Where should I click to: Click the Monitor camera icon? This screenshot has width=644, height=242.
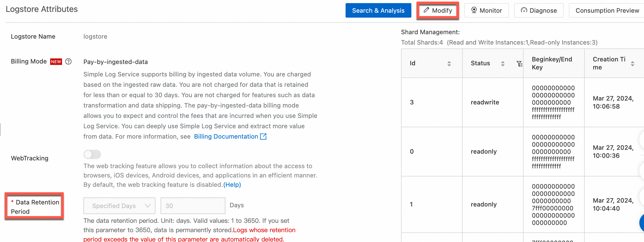(x=474, y=10)
